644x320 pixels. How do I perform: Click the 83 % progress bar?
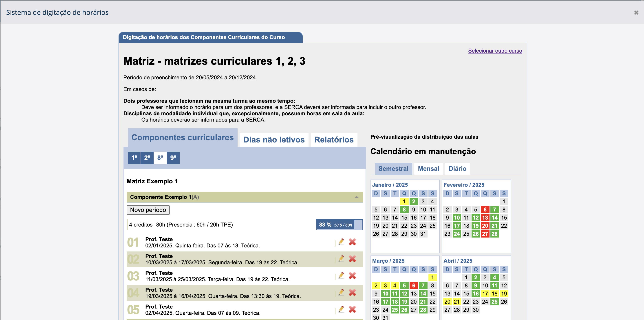point(339,225)
